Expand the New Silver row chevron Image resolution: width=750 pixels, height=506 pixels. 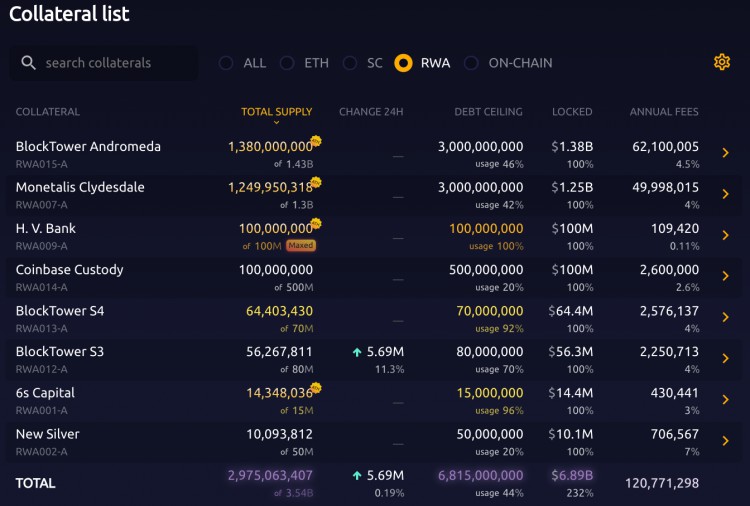point(725,441)
